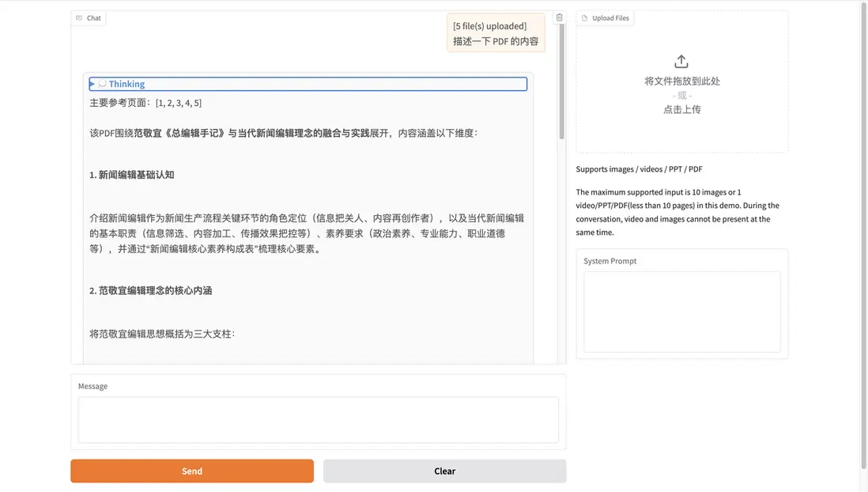Click the Thinking spinner icon
Screen dimensions: 868x492
(103, 84)
